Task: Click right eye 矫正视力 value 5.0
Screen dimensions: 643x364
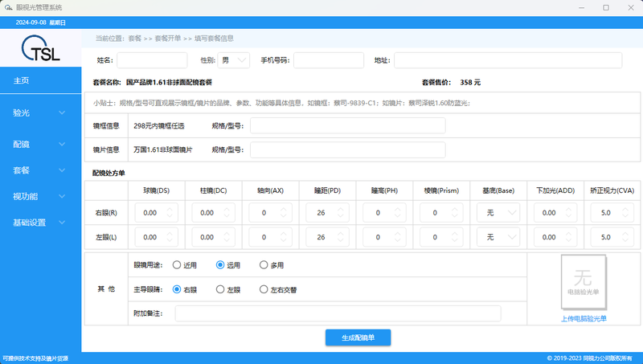Action: pos(606,213)
